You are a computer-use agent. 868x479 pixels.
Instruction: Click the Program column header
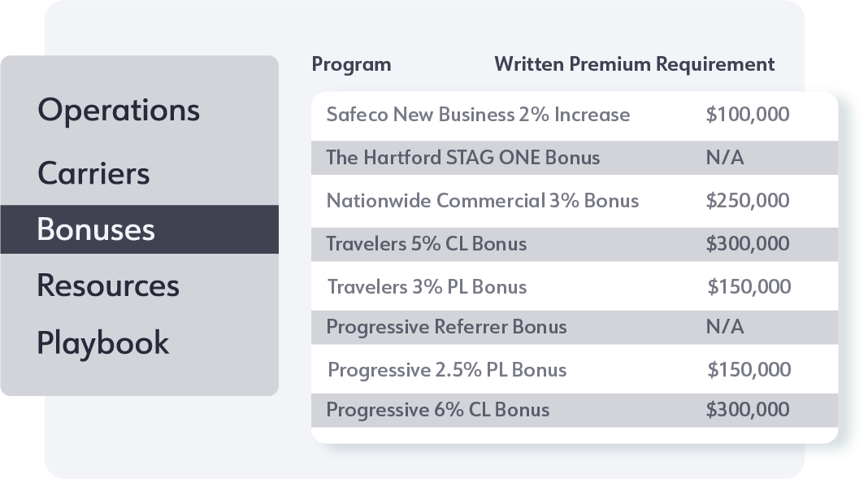coord(351,64)
